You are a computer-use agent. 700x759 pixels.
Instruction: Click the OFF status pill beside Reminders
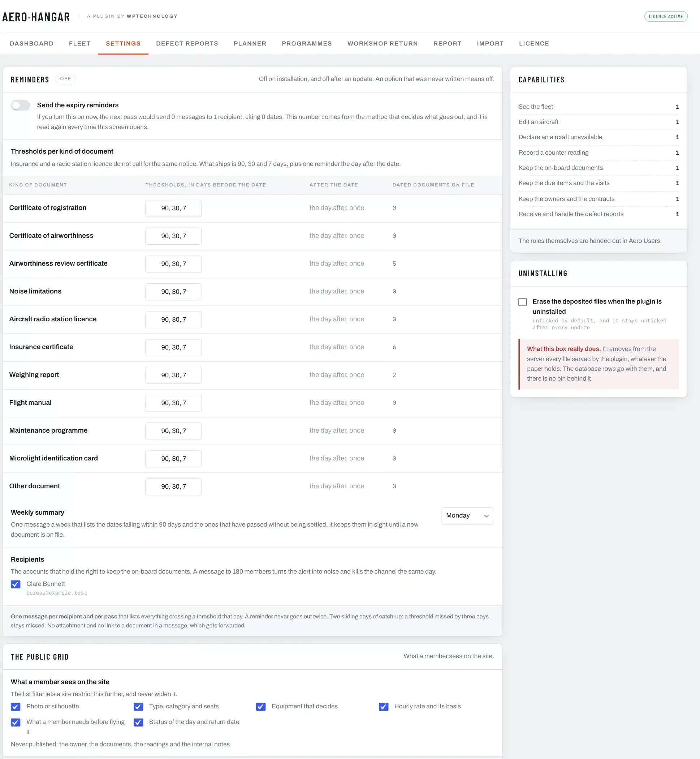point(65,79)
